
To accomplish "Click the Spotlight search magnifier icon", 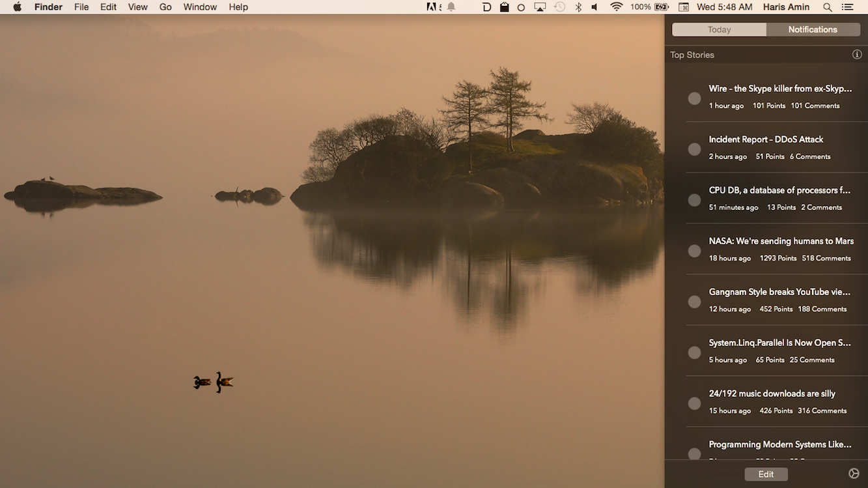I will click(828, 7).
